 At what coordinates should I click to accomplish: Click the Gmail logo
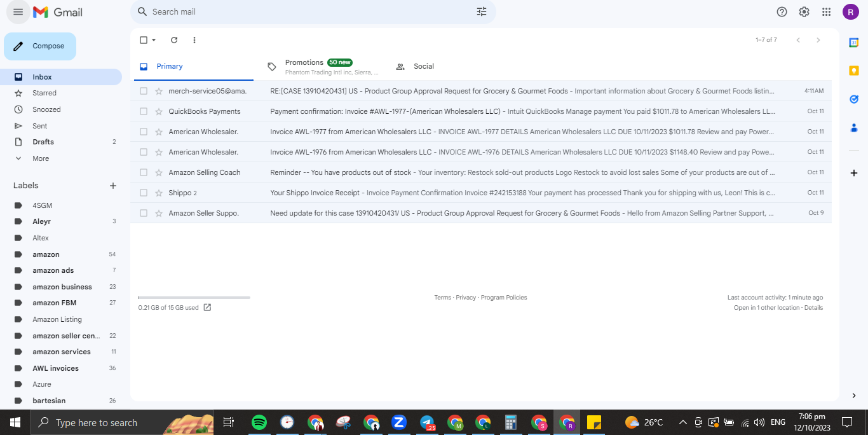click(x=58, y=12)
